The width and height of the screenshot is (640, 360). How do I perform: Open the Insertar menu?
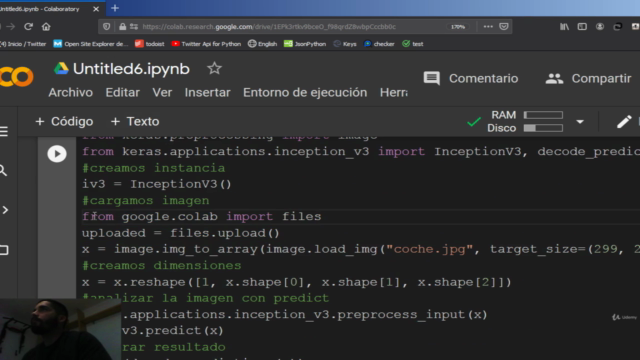pos(207,93)
